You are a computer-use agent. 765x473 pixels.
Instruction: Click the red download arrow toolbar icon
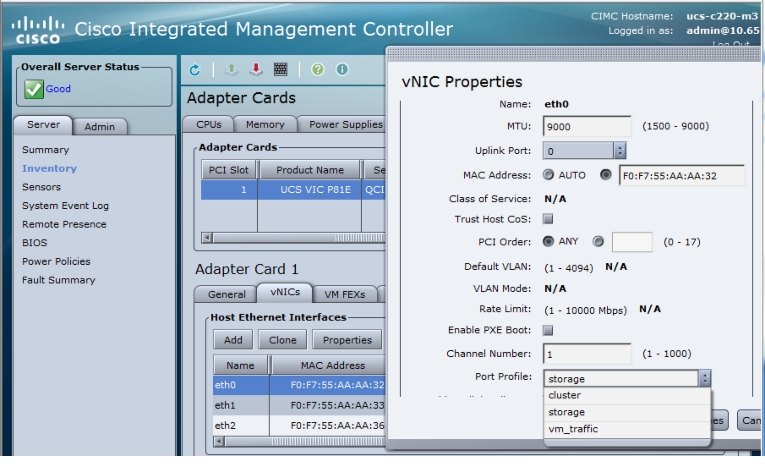point(256,70)
